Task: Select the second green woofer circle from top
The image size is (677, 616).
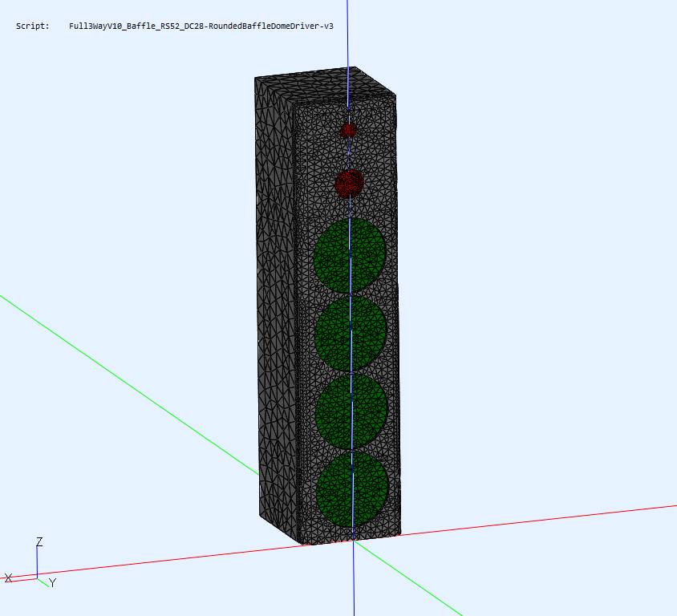Action: [x=351, y=333]
